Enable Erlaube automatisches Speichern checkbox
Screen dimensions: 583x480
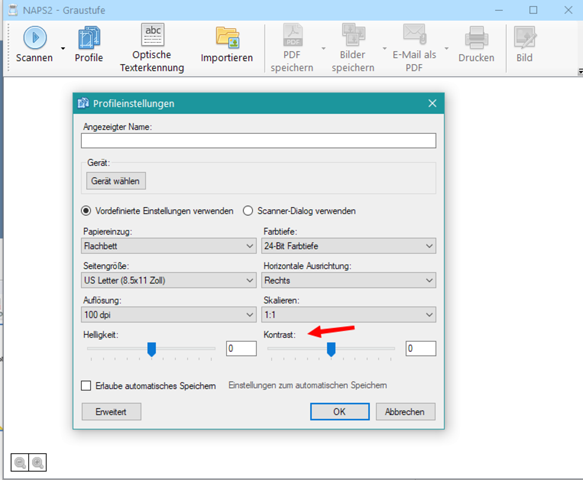coord(86,386)
